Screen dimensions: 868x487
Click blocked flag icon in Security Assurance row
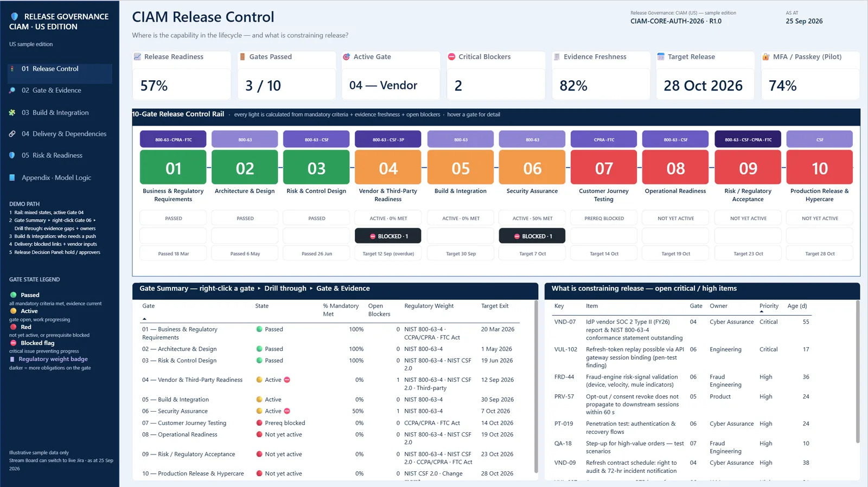click(x=287, y=411)
